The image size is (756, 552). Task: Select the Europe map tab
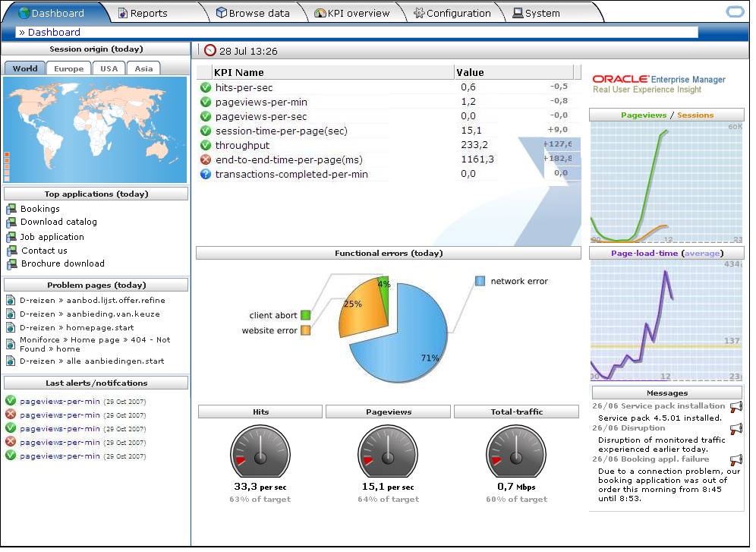pos(68,68)
